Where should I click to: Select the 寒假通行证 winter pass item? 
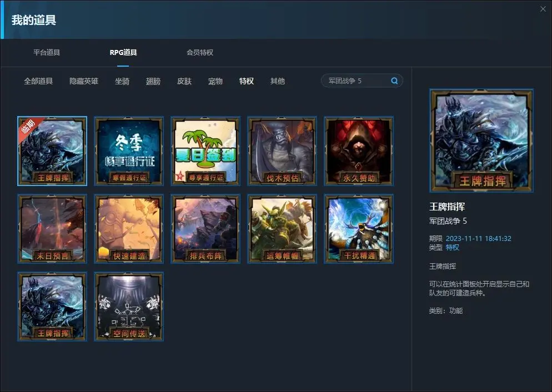[x=129, y=151]
